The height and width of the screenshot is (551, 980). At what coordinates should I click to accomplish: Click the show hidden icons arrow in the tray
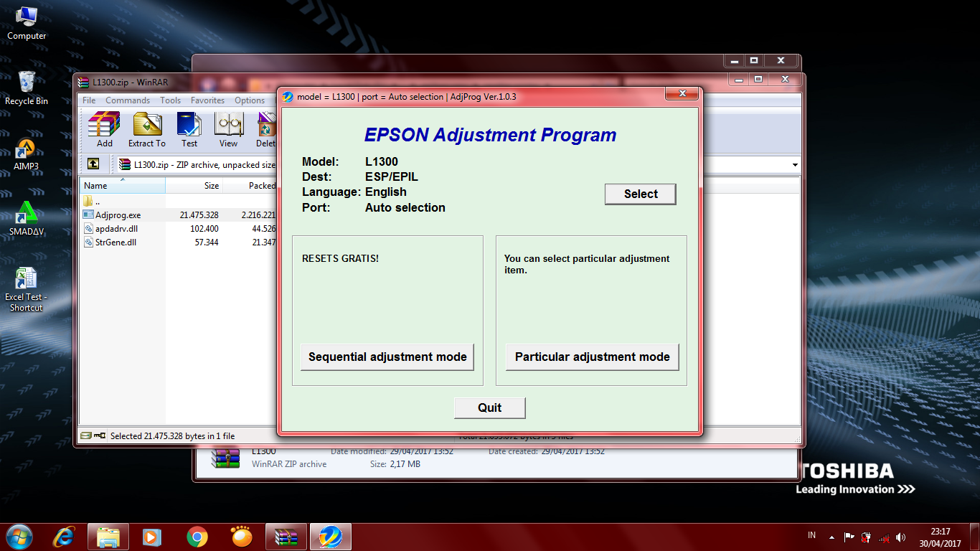click(830, 536)
